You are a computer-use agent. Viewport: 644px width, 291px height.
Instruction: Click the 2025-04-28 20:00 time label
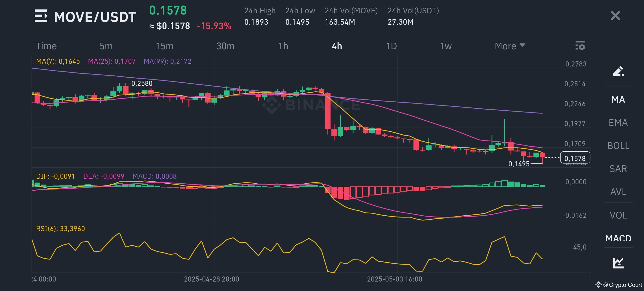[x=212, y=279]
